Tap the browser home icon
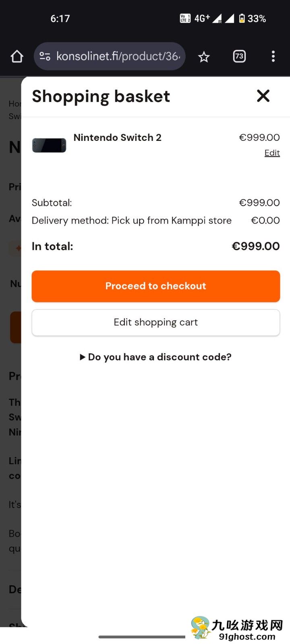Viewport: 290px width, 644px height. 17,56
